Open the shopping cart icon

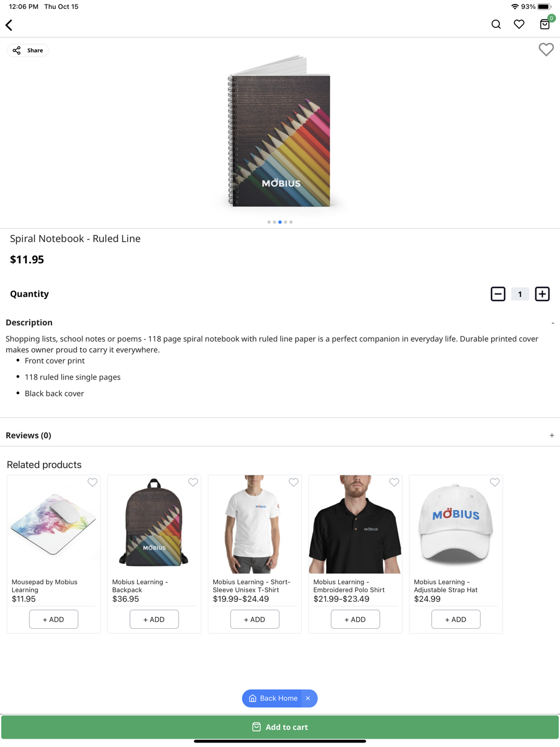[x=545, y=24]
